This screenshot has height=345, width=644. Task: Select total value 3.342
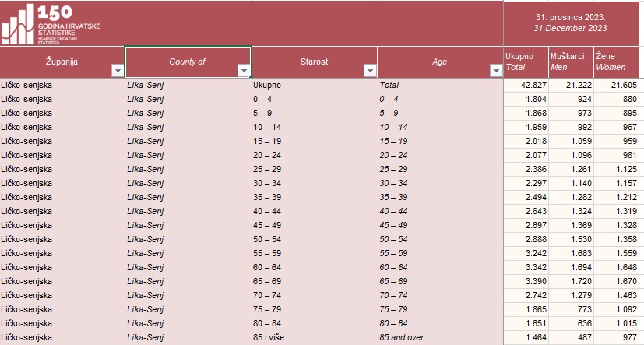pyautogui.click(x=526, y=267)
